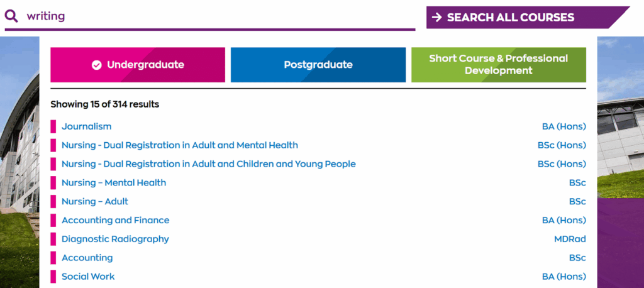The width and height of the screenshot is (644, 288).
Task: Go to the Diagnostic Radiography course
Action: (115, 239)
